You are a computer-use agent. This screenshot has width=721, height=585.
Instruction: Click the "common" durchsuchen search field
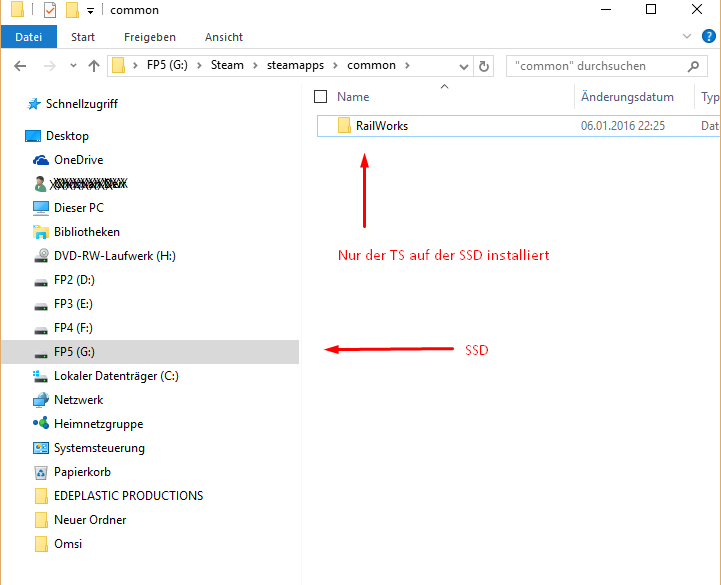(x=607, y=66)
